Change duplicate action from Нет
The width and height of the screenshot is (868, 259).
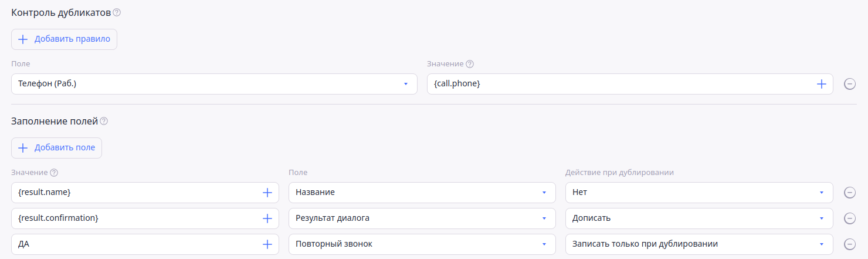[x=699, y=193]
